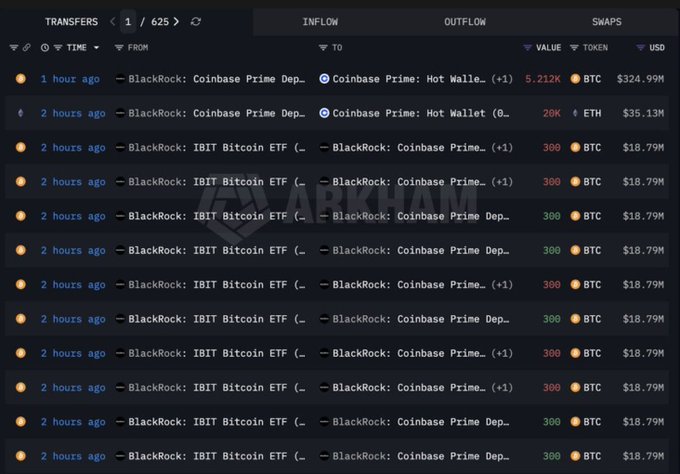This screenshot has height=474, width=680.
Task: Toggle TIME sort order arrow
Action: [x=96, y=48]
